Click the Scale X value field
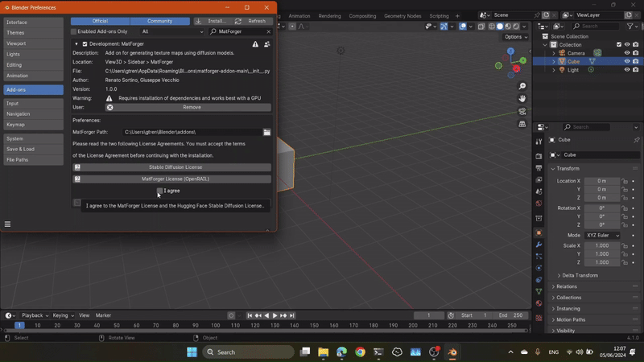This screenshot has width=644, height=362. tap(602, 246)
